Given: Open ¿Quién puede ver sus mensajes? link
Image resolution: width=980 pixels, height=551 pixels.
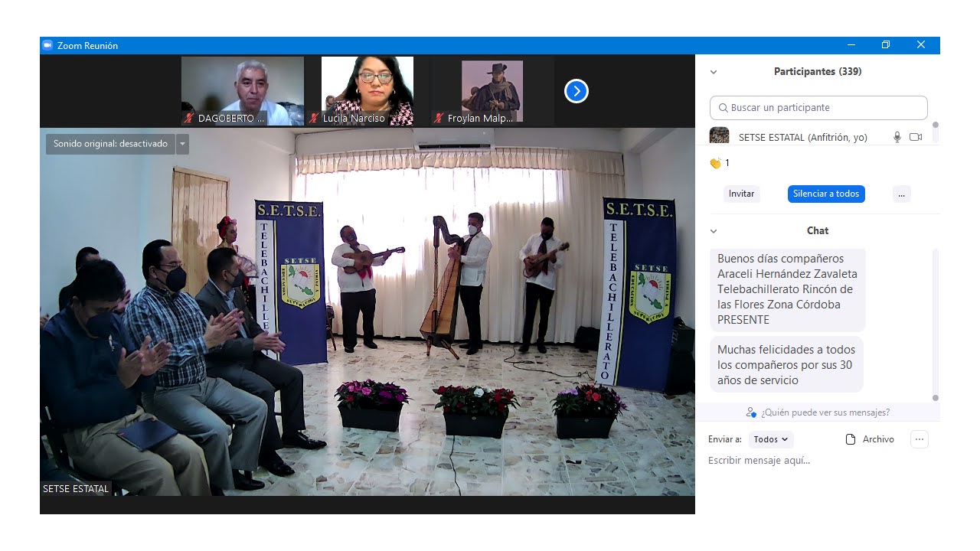Looking at the screenshot, I should coord(825,412).
